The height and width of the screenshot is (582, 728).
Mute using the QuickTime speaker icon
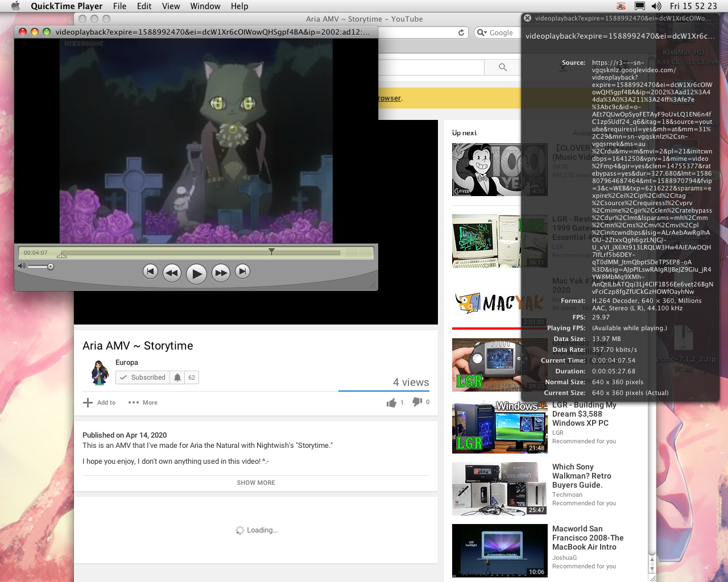pyautogui.click(x=22, y=266)
